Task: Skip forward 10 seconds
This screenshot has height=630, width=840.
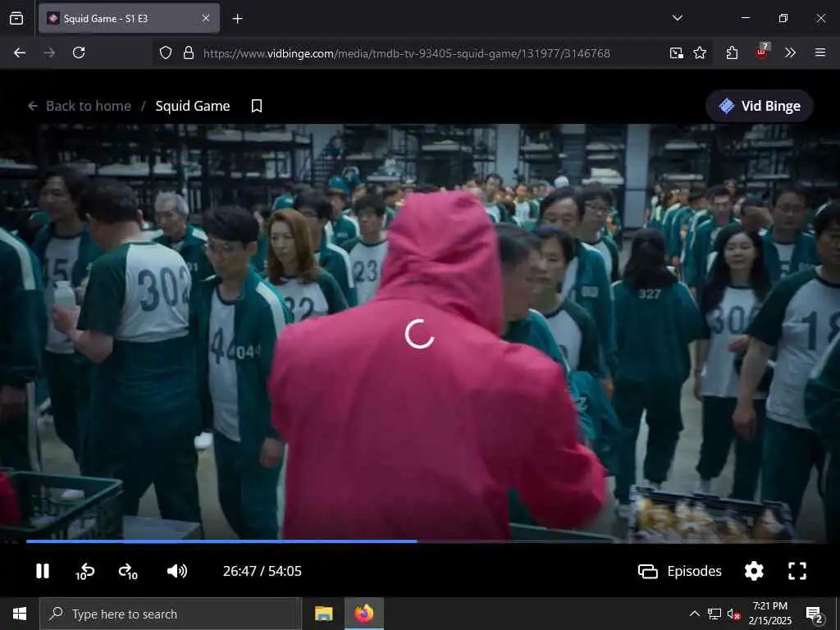Action: [x=128, y=572]
